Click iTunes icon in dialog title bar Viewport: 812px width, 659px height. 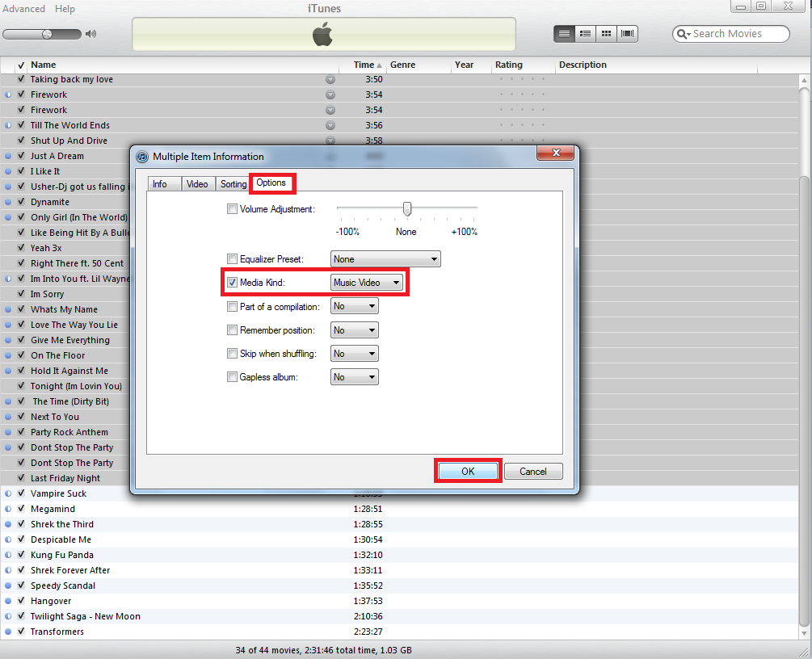click(x=142, y=157)
